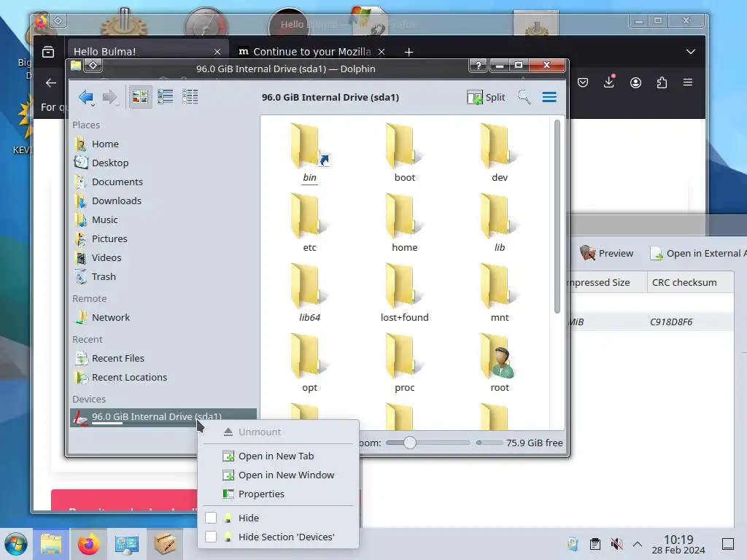Go back in Dolphin navigation
Screen dimensions: 747x560
(86, 97)
